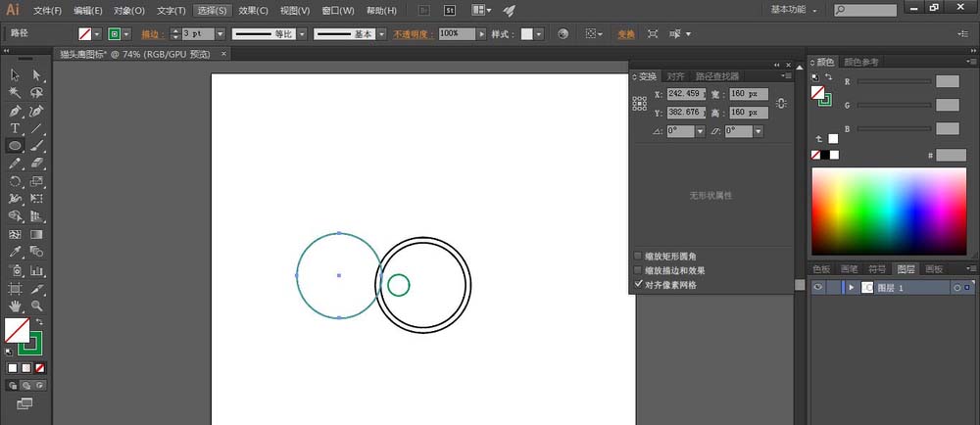Open fill color dropdown in control bar

click(97, 34)
